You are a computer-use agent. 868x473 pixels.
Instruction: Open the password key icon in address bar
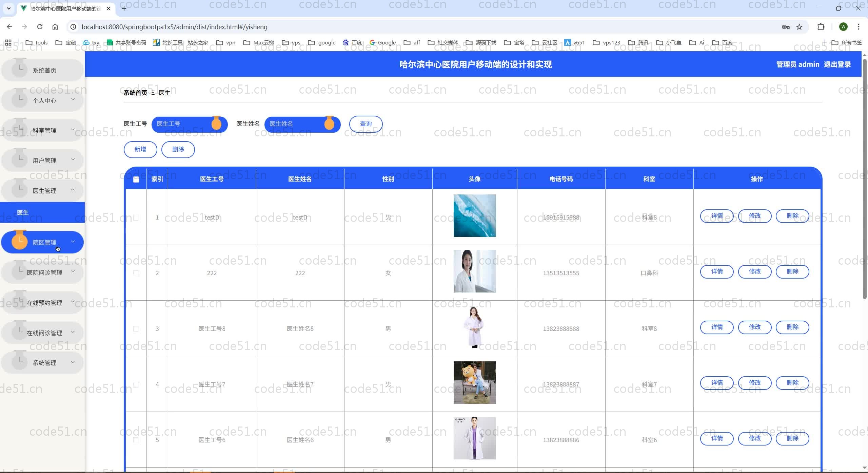pyautogui.click(x=785, y=27)
